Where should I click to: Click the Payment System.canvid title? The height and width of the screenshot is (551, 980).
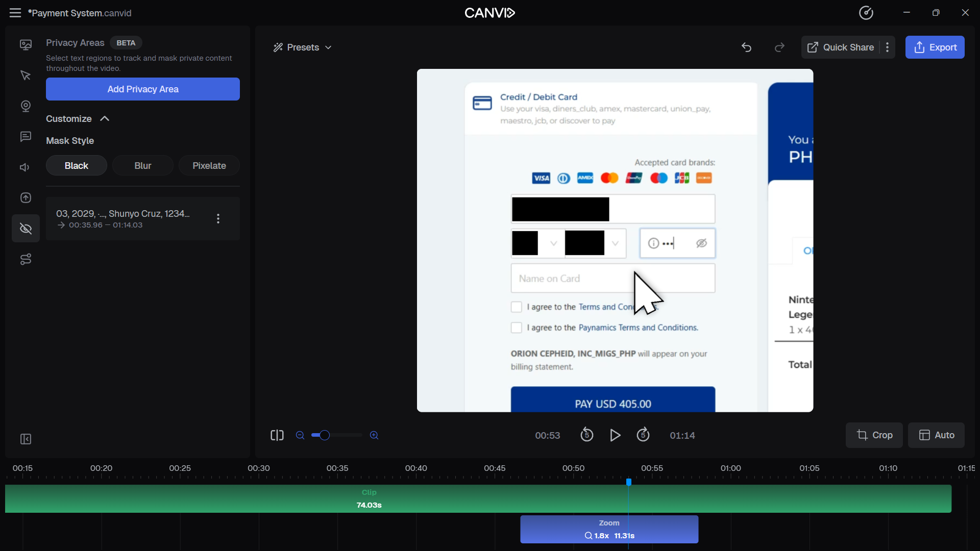80,13
